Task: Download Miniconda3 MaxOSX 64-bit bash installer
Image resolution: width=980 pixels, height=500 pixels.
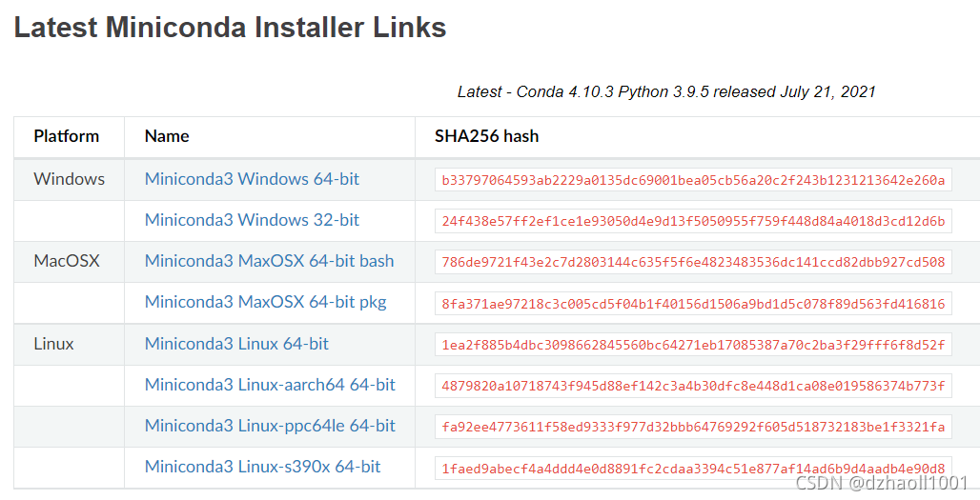Action: click(x=270, y=261)
